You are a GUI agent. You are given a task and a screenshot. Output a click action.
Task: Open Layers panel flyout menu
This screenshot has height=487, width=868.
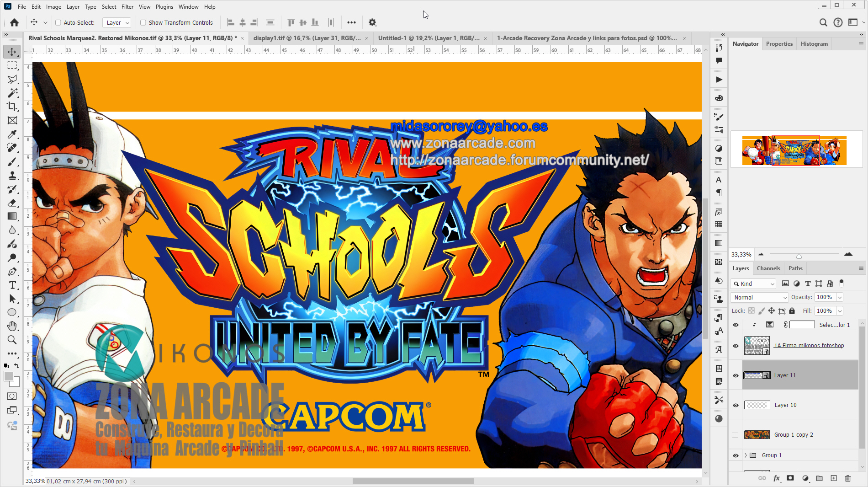[861, 268]
